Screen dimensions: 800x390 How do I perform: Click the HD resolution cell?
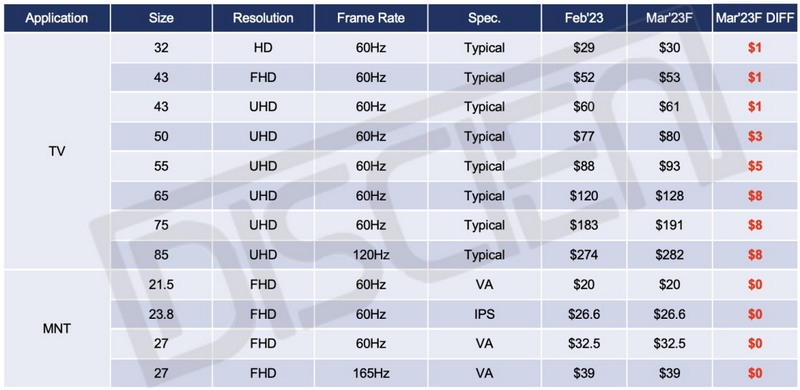click(263, 48)
